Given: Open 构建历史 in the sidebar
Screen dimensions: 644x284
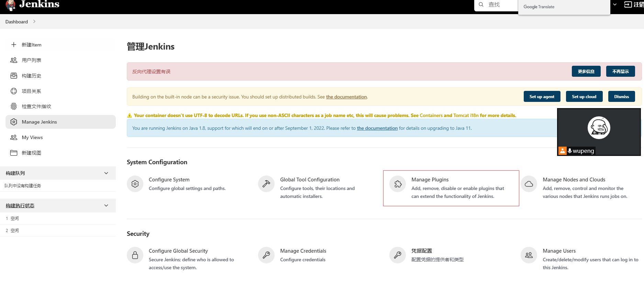Looking at the screenshot, I should click(60, 76).
